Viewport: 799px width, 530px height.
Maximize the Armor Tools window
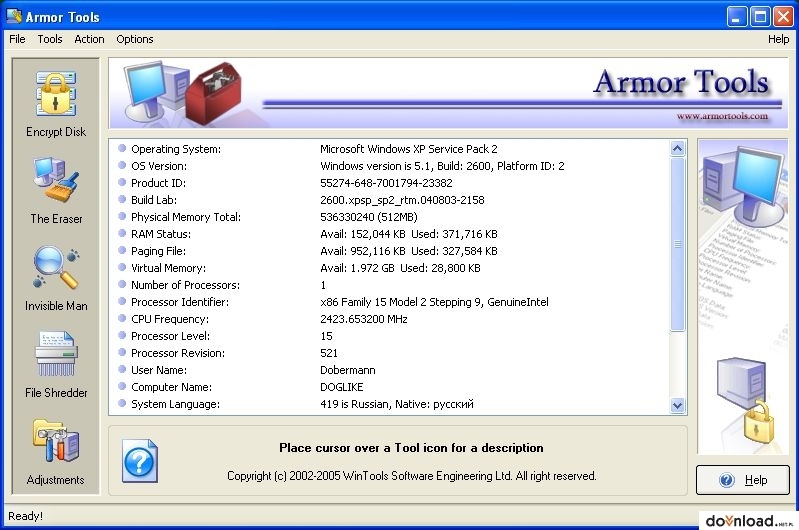760,17
